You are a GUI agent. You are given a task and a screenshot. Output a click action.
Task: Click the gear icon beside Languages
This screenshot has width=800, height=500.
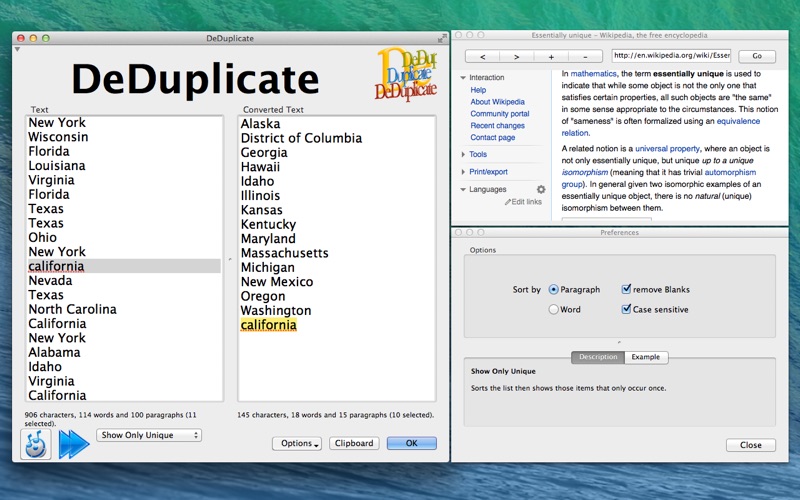point(541,189)
